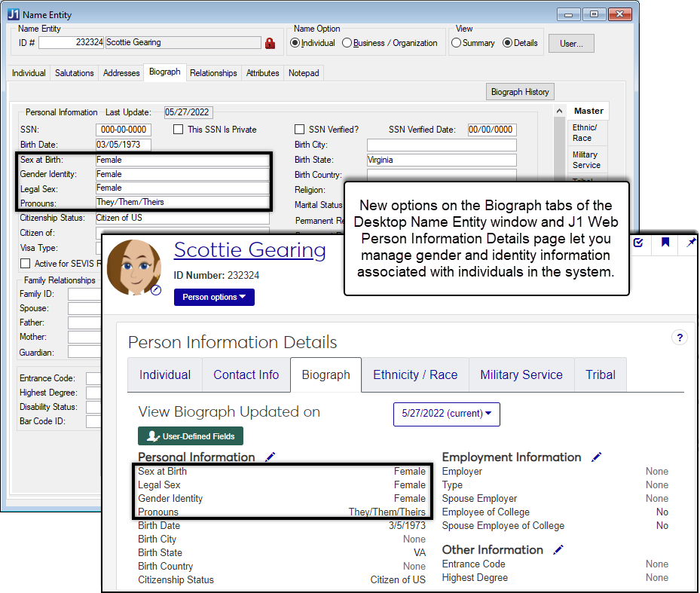Open the Ethnicity / Race web tab
The width and height of the screenshot is (700, 593).
point(415,374)
